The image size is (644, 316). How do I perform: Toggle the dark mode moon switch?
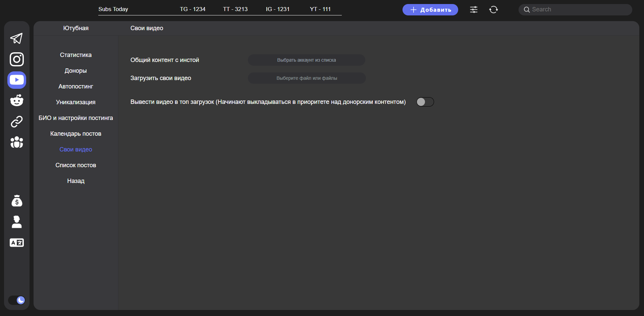tap(17, 300)
